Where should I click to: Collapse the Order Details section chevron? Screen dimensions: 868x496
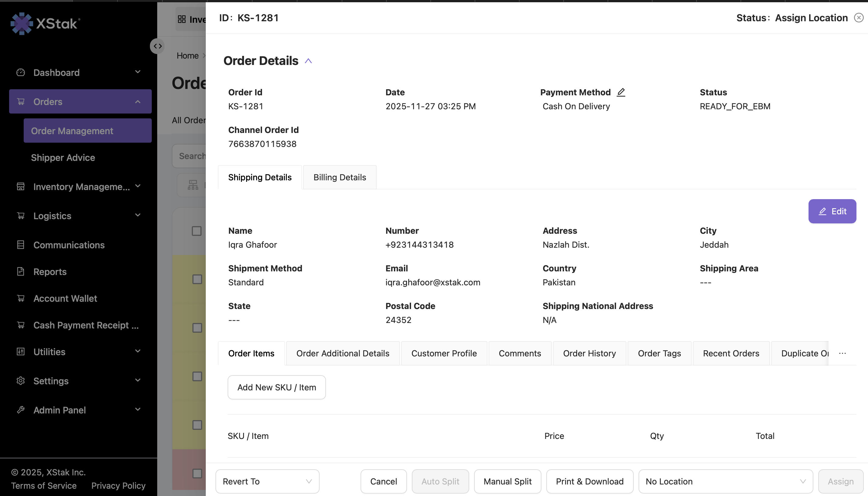coord(308,61)
